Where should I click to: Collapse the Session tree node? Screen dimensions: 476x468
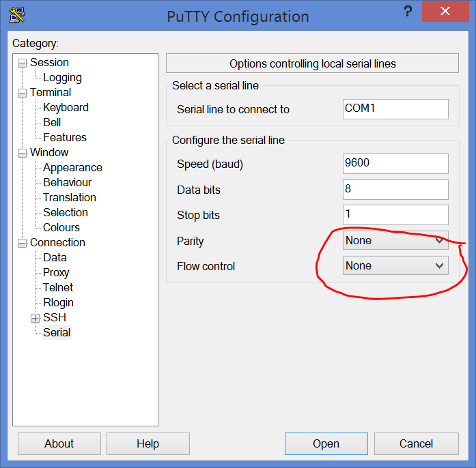[22, 63]
